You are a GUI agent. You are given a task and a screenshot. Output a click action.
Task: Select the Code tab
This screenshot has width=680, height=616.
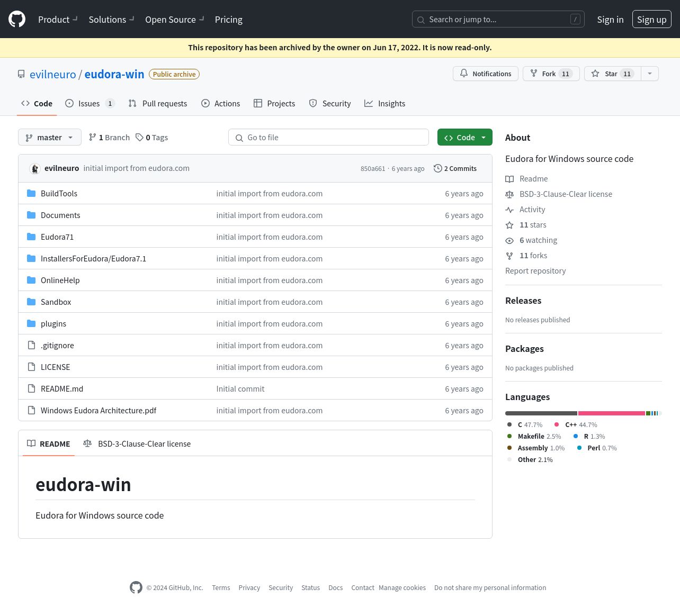pyautogui.click(x=37, y=103)
